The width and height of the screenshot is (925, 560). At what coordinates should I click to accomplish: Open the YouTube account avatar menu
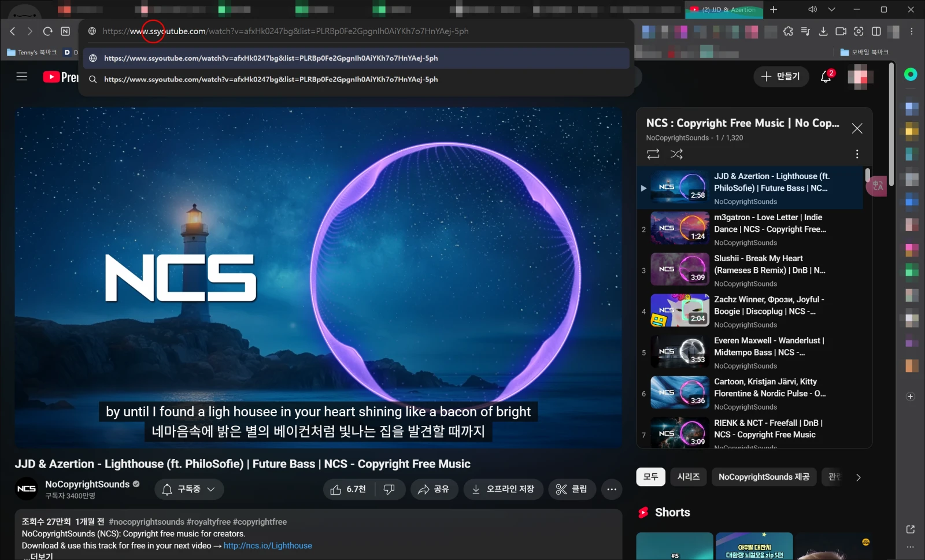pyautogui.click(x=860, y=76)
